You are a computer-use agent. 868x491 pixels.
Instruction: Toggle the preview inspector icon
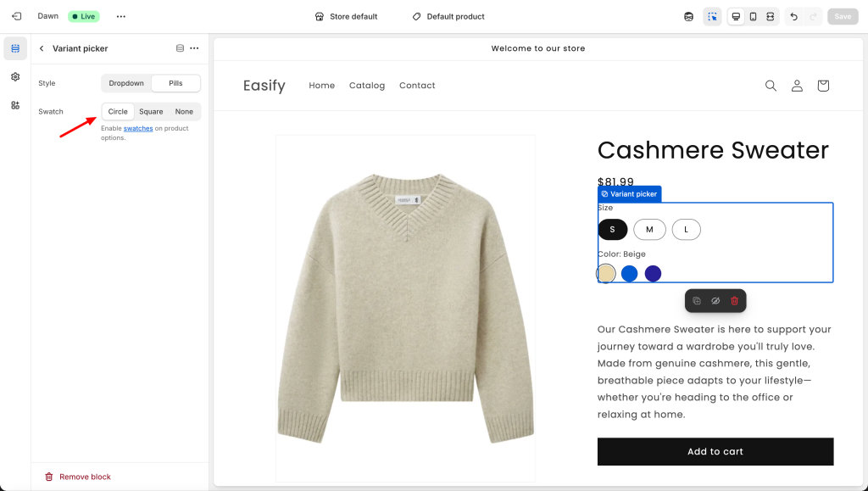tap(712, 16)
